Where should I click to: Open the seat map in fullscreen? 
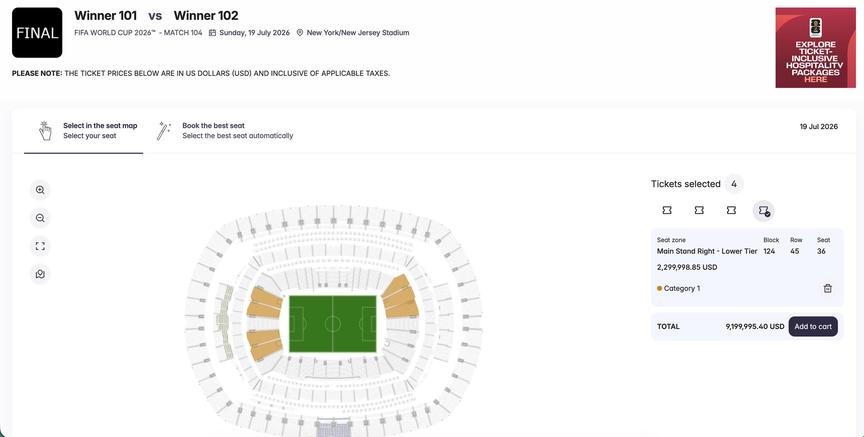(x=40, y=246)
